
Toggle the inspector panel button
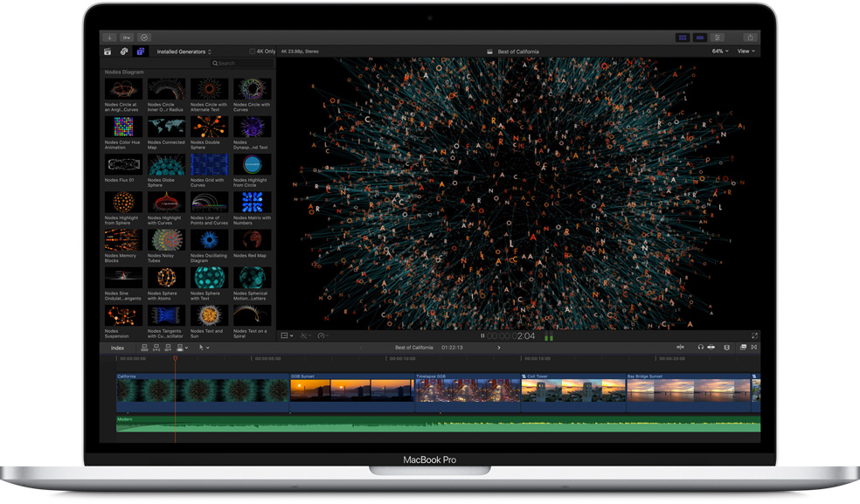[x=718, y=38]
